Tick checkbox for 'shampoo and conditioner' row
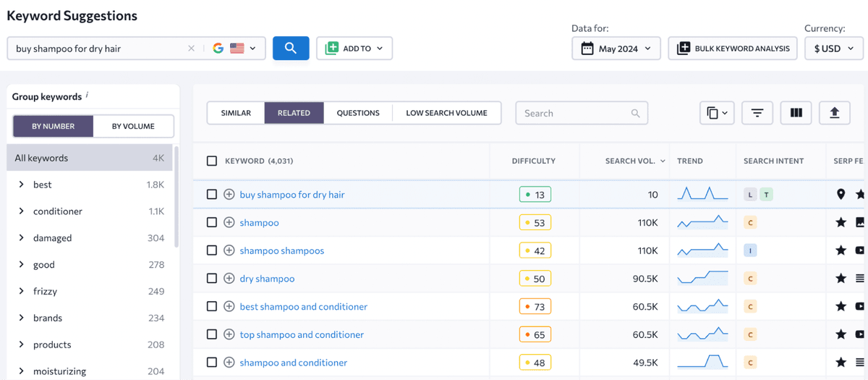Viewport: 868px width, 380px height. [x=212, y=362]
